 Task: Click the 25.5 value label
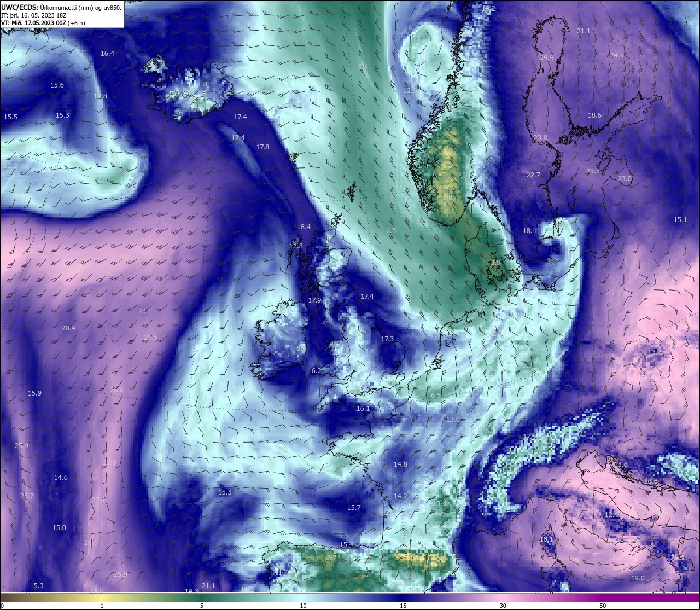(150, 338)
